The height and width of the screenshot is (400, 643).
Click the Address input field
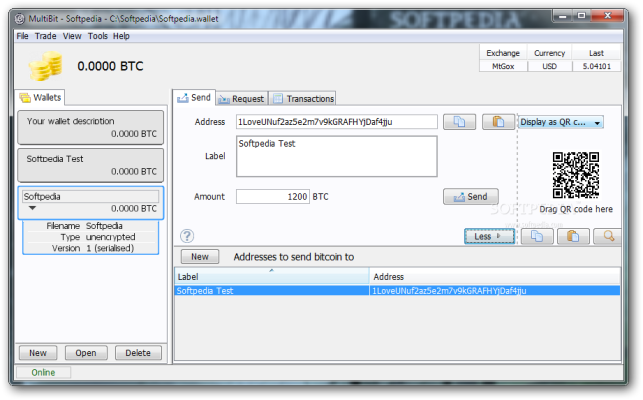(x=337, y=122)
